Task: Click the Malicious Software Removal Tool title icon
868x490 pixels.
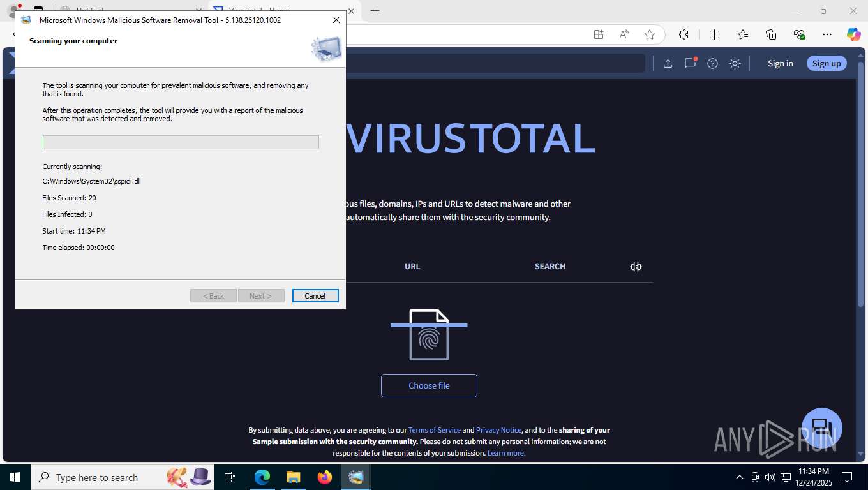Action: [26, 20]
